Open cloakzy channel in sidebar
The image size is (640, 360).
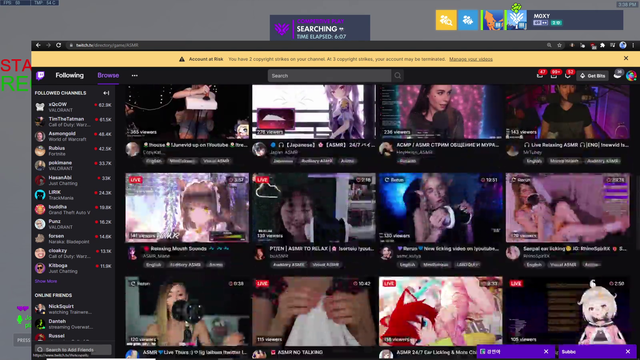pyautogui.click(x=73, y=253)
